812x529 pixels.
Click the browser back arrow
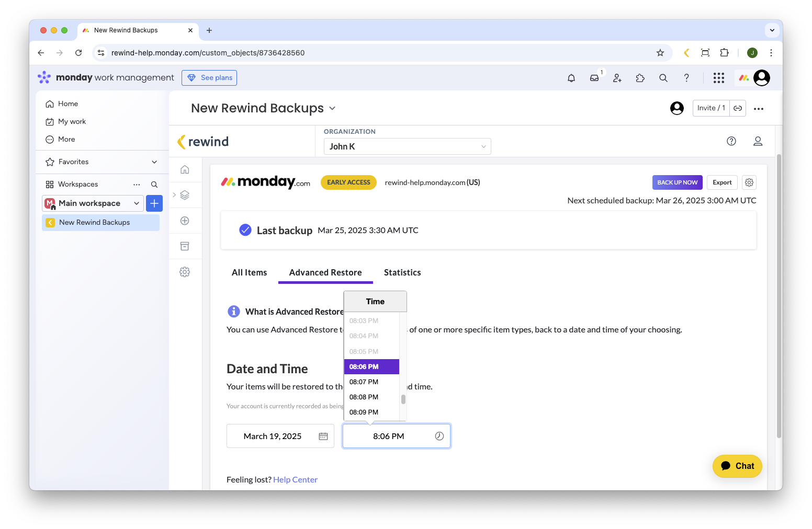point(41,53)
